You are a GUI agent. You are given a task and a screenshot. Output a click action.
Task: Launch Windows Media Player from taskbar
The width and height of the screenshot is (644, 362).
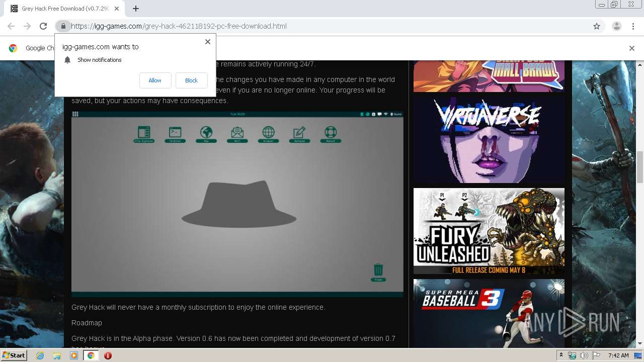pyautogui.click(x=74, y=355)
